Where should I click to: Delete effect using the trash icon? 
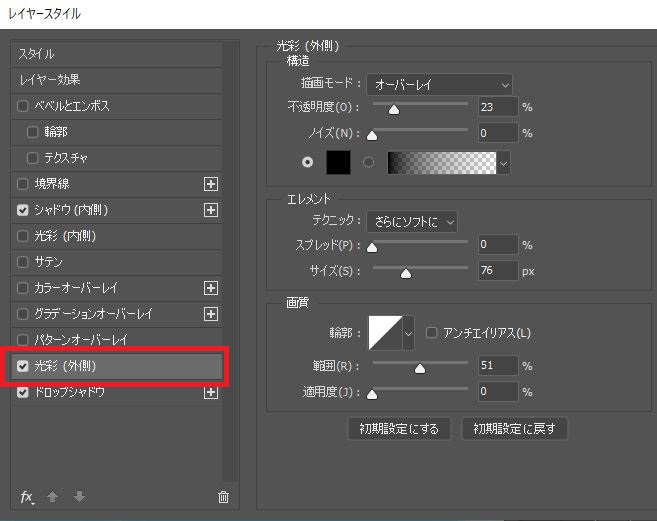(223, 497)
